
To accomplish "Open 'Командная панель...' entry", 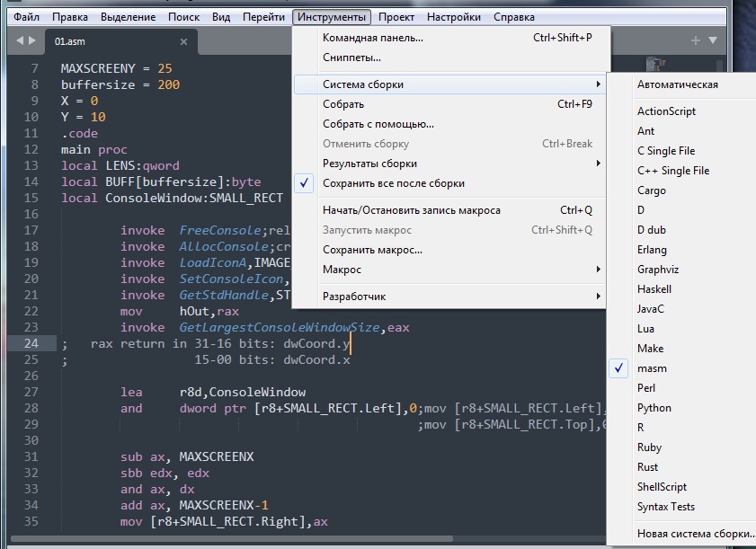I will [372, 38].
